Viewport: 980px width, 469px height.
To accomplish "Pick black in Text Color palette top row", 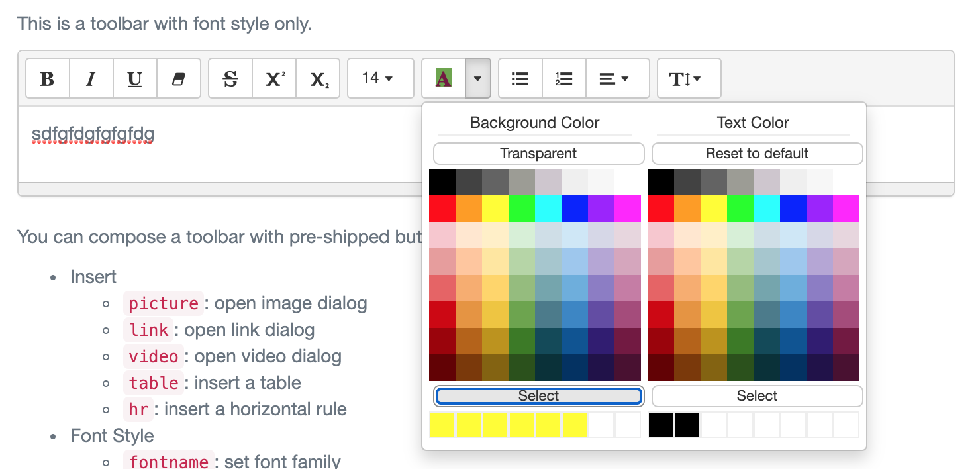I will [661, 182].
